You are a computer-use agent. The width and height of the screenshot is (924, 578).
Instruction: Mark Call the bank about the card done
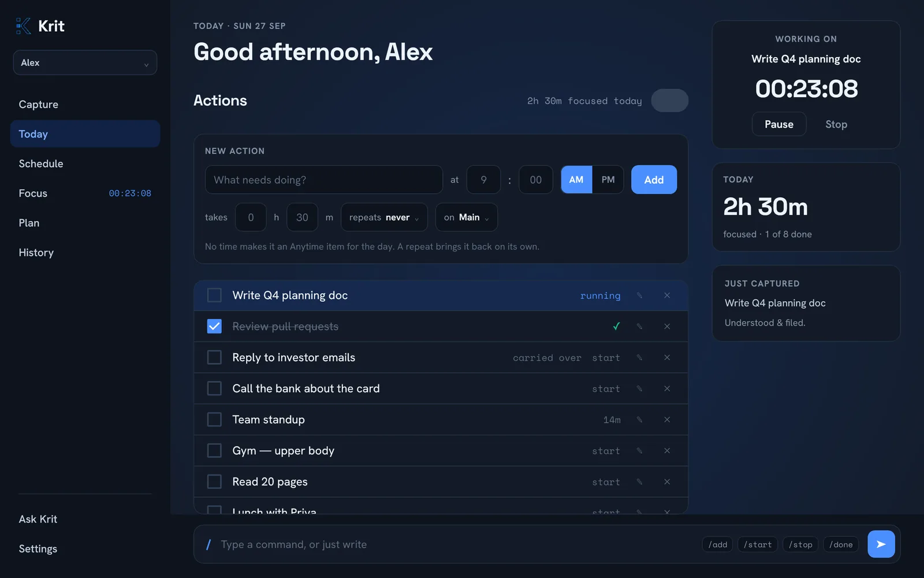[214, 388]
